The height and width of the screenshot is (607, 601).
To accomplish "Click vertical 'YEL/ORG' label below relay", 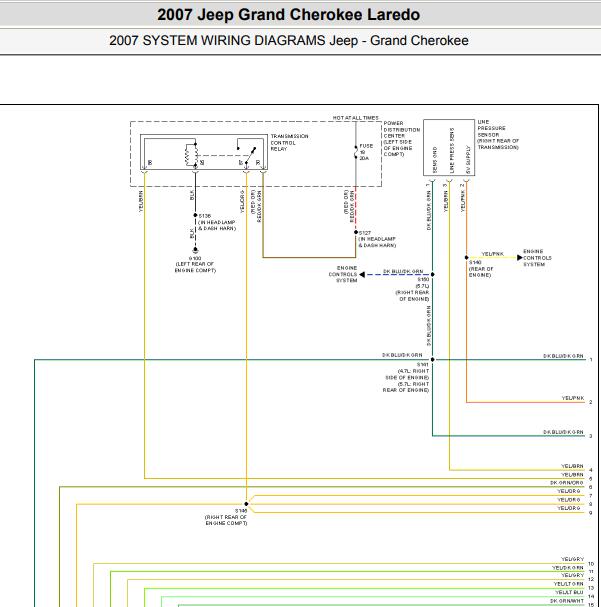I will 242,201.
